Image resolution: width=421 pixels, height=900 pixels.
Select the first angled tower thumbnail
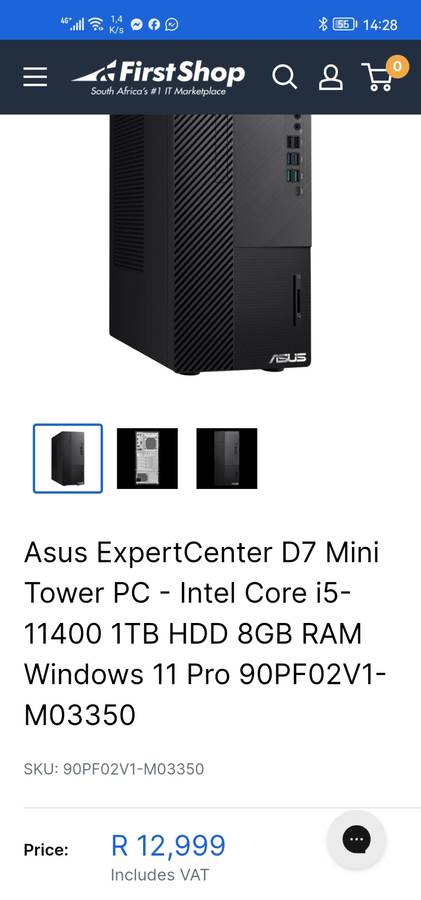[x=68, y=459]
